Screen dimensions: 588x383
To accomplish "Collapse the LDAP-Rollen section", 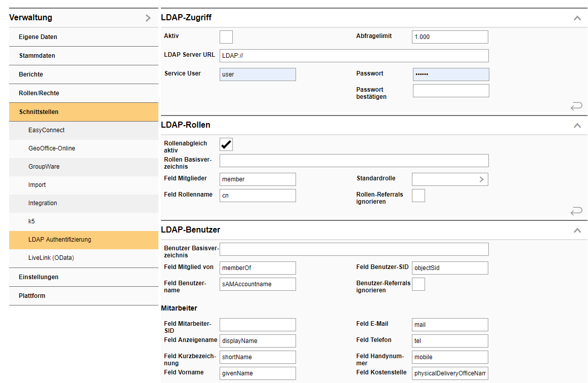I will (577, 125).
